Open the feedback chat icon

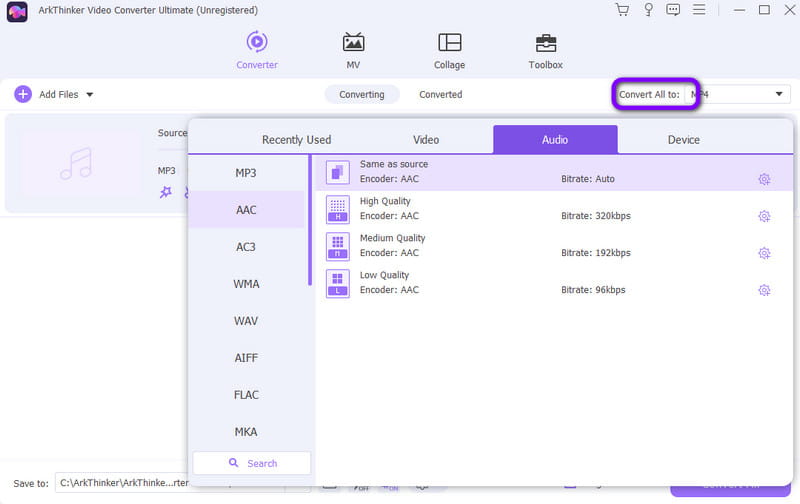click(673, 10)
